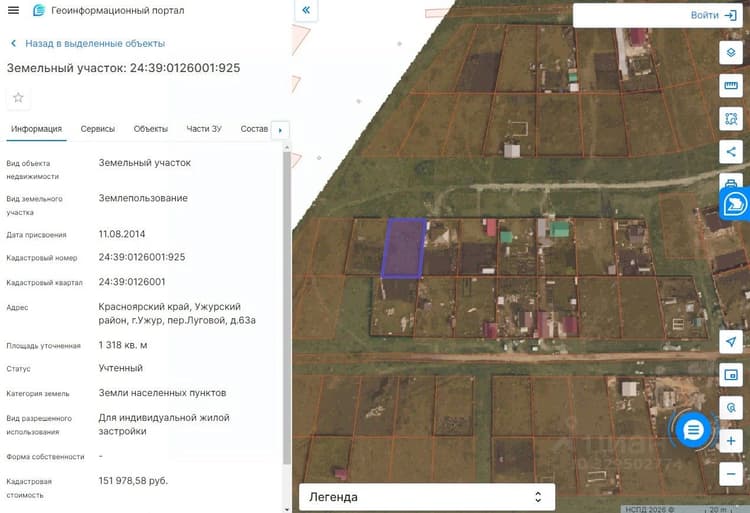The image size is (750, 513).
Task: Locate my position with arrow icon
Action: coord(731,341)
